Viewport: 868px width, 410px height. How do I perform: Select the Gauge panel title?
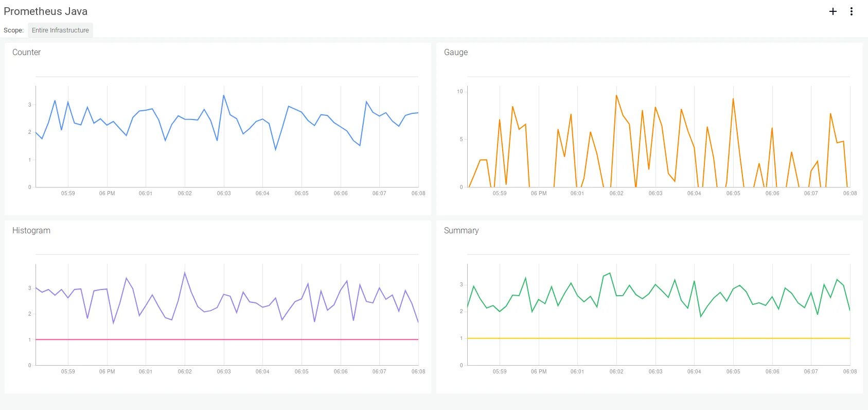(x=456, y=52)
